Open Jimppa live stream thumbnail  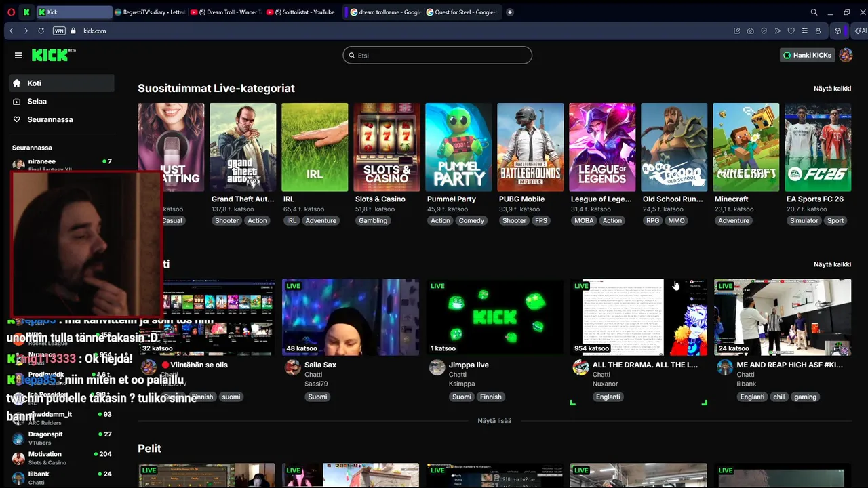495,317
